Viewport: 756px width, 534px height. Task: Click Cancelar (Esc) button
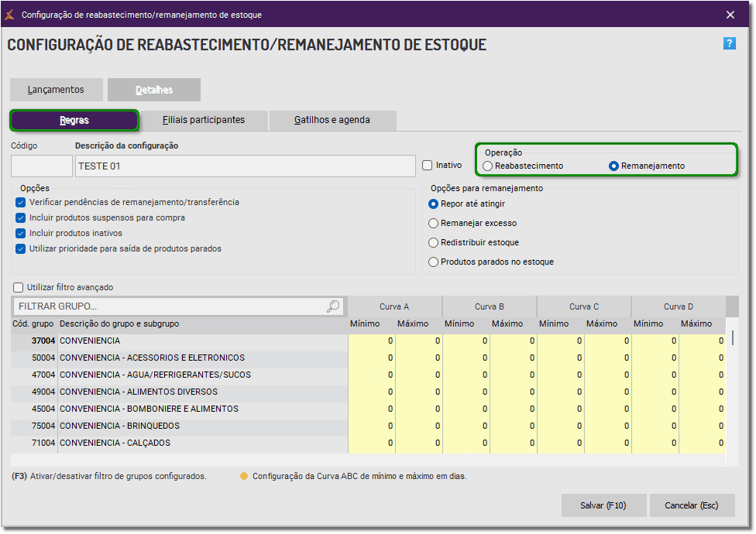[692, 505]
